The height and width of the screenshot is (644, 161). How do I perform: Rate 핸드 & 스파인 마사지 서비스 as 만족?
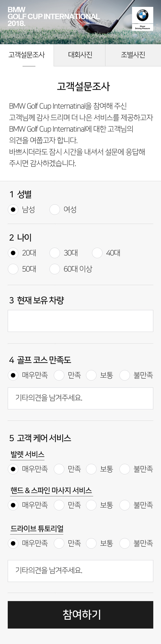(x=59, y=505)
